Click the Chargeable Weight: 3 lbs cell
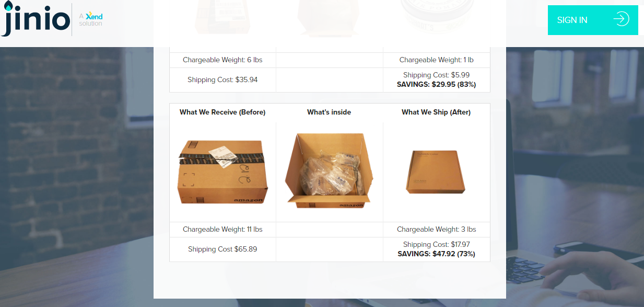 coord(437,230)
